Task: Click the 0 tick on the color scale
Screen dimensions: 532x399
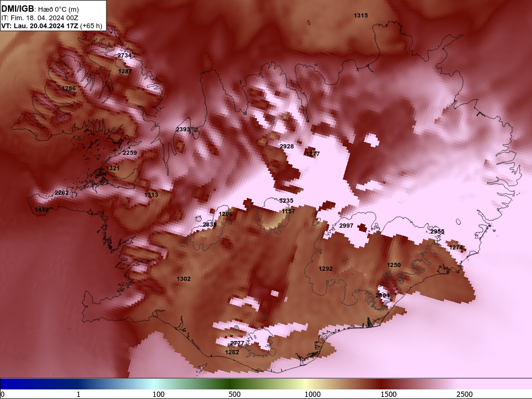Action: [x=2, y=394]
